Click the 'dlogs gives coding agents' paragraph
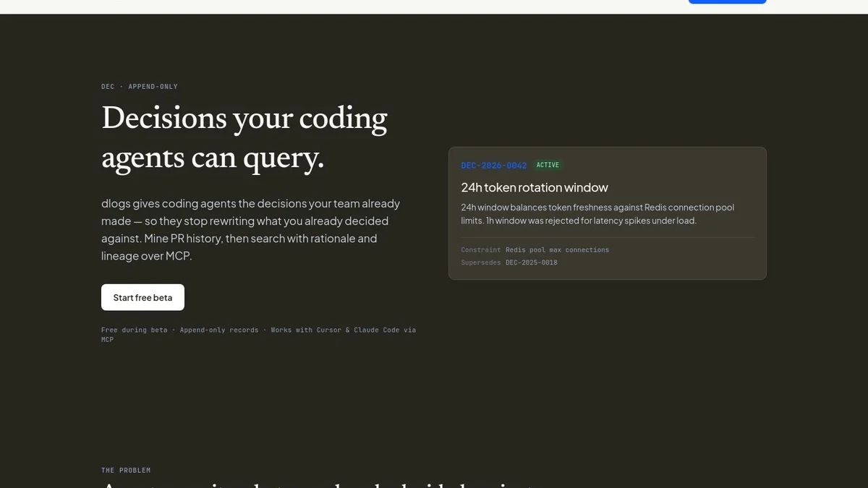This screenshot has height=488, width=868. point(250,230)
